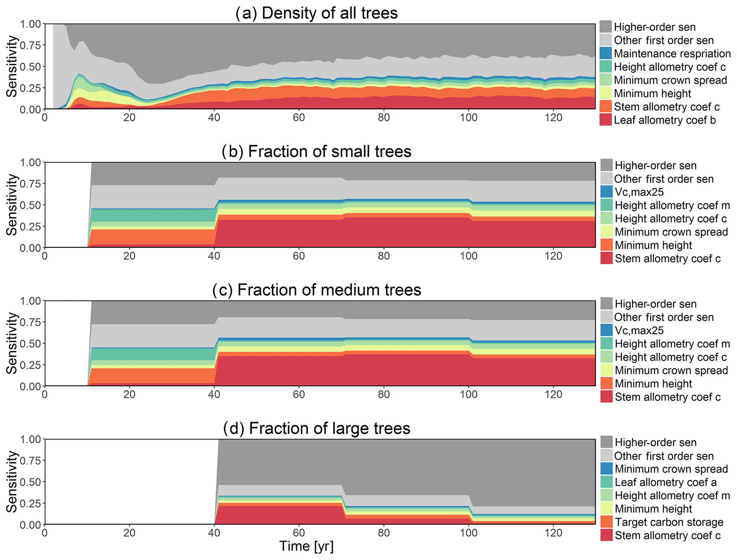737x560 pixels.
Task: Select Higher-order sen swatch in panel (a)
Action: (x=605, y=27)
